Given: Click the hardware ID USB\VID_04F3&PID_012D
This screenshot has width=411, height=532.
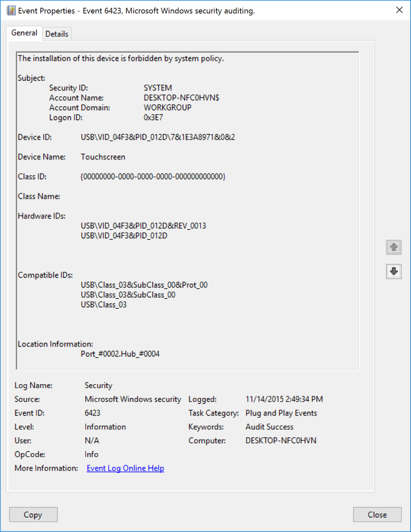Looking at the screenshot, I should point(124,235).
